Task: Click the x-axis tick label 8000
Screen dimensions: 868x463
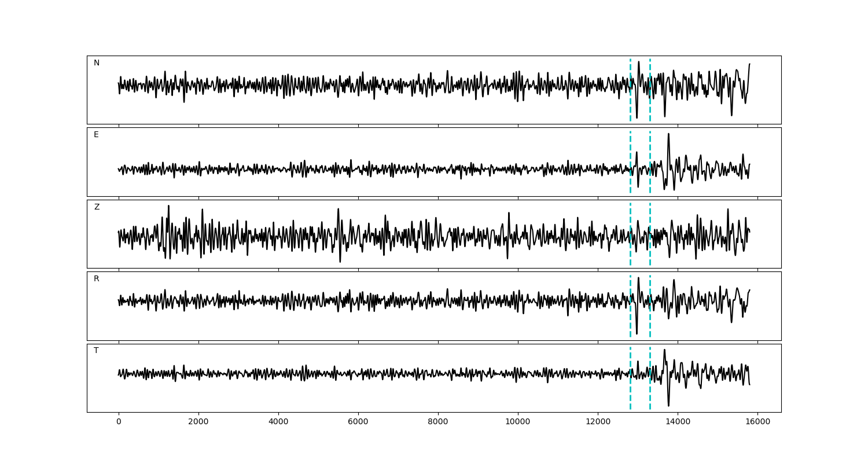Action: click(x=438, y=422)
